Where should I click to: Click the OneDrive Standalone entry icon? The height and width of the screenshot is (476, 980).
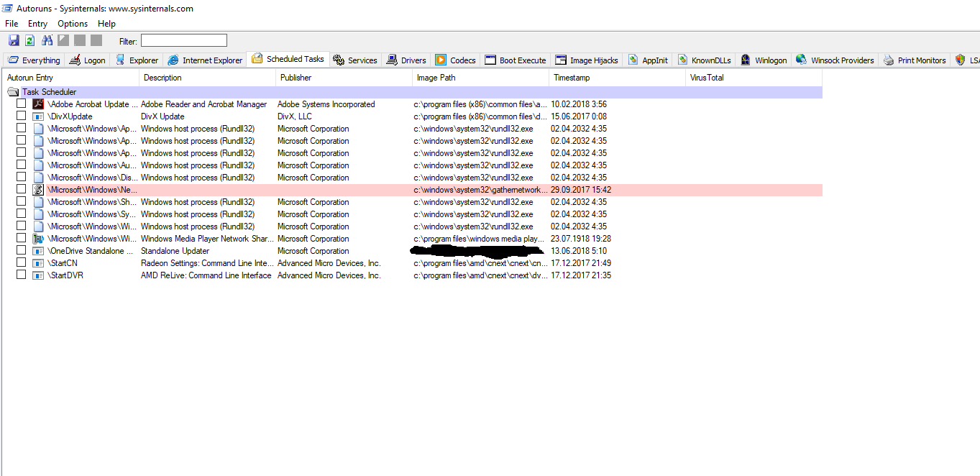[38, 251]
